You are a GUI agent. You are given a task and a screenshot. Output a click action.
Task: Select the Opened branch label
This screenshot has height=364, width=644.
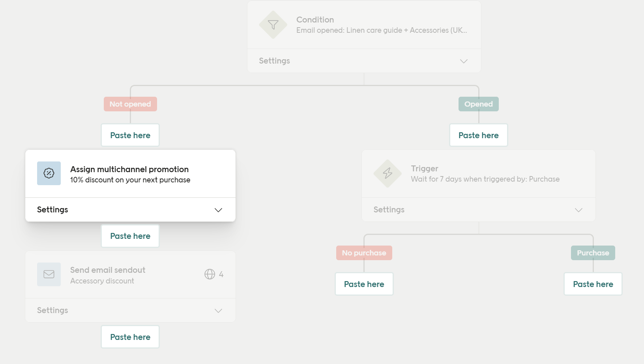tap(478, 104)
